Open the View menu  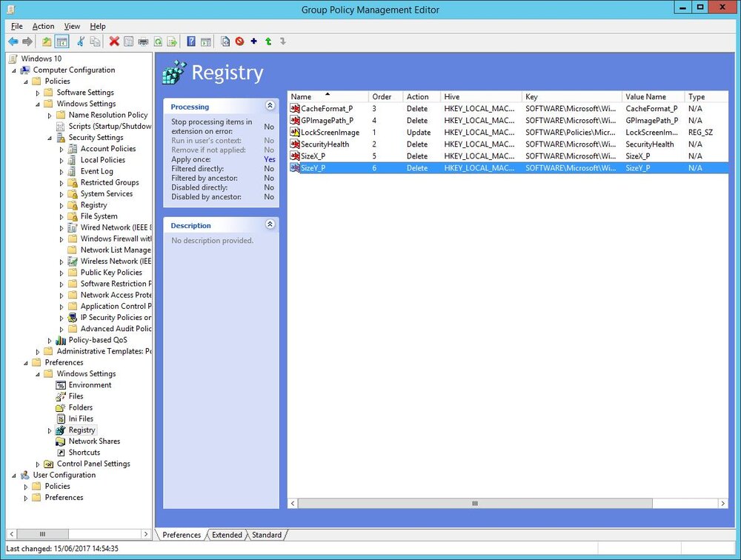point(72,27)
